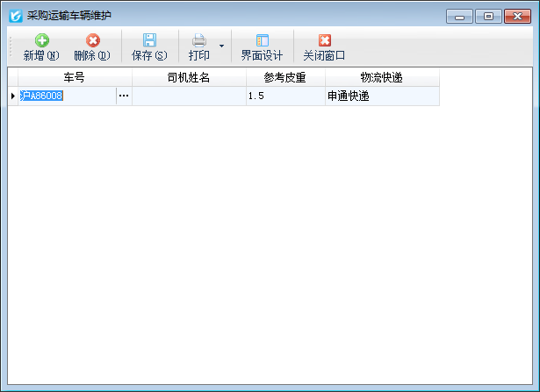Click the 司机姓名 column header

tap(188, 78)
